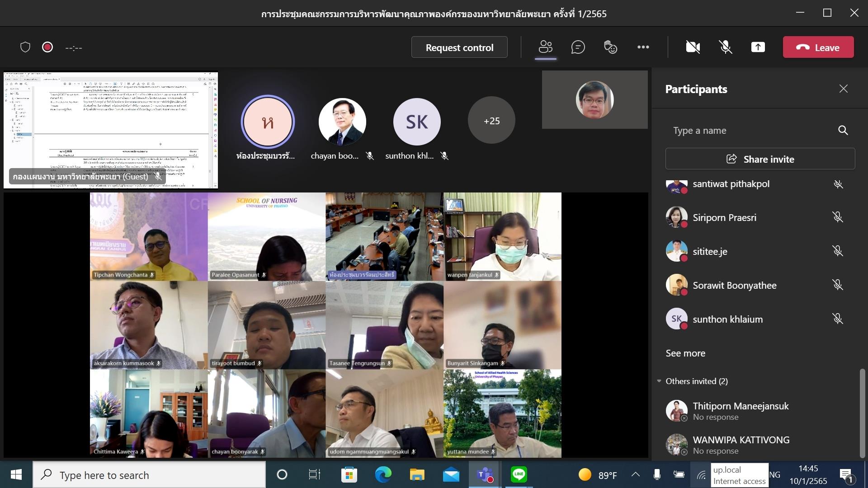This screenshot has width=868, height=488.
Task: Show the +25 additional participants
Action: point(491,121)
